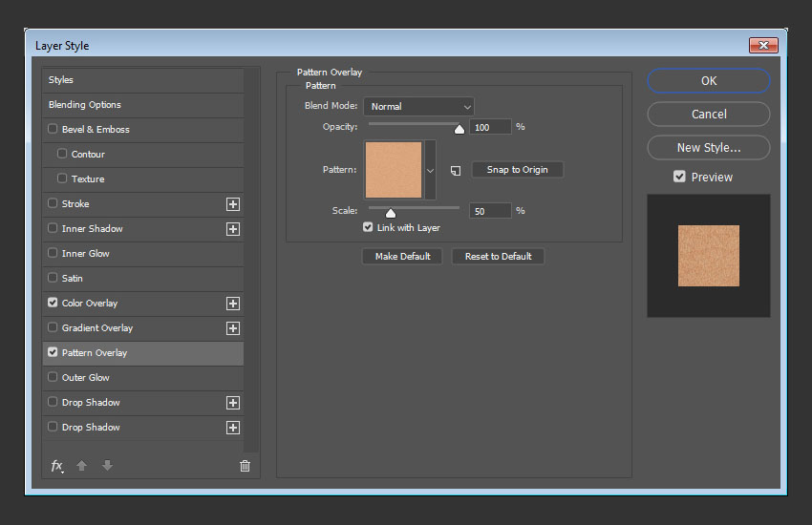
Task: Click the Scale slider handle
Action: [391, 213]
